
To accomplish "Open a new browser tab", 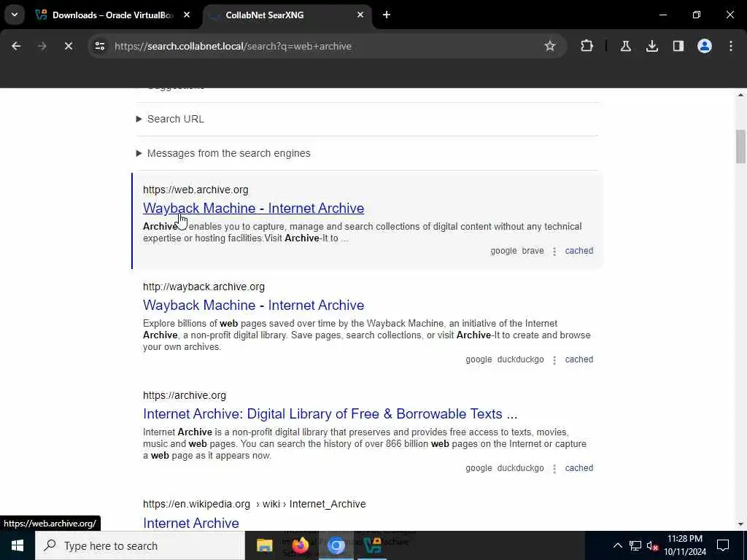I will tap(387, 15).
